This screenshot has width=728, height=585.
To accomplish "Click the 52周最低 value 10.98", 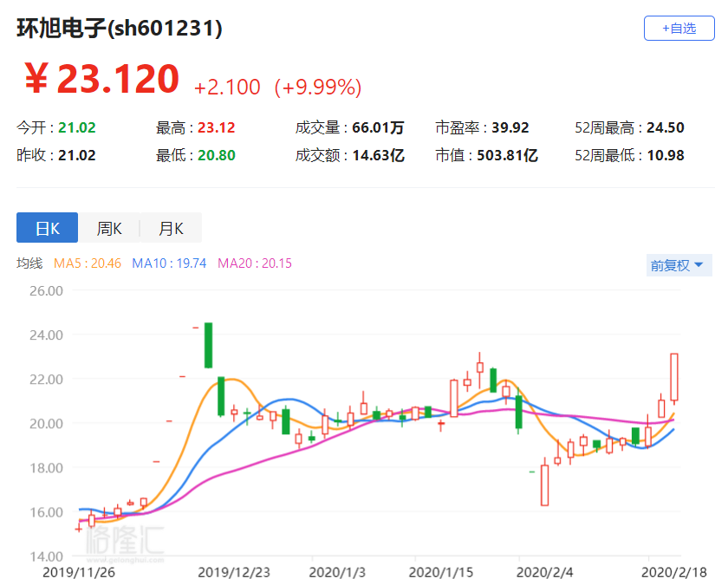I will (666, 155).
